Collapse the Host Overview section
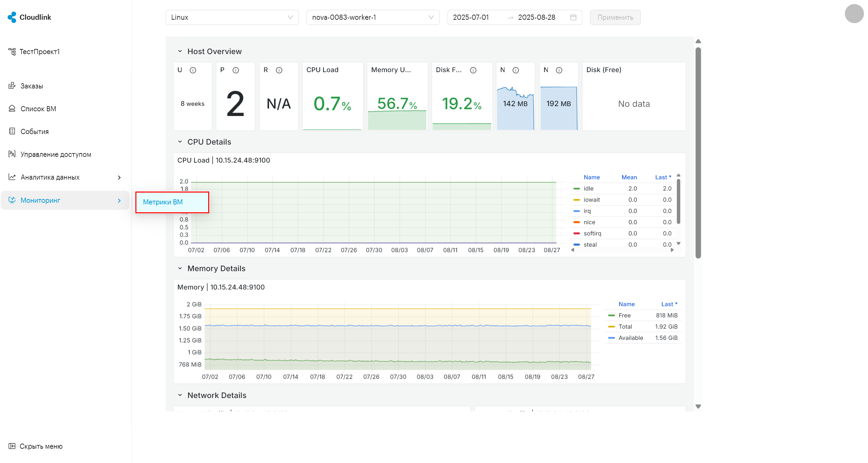 pos(180,51)
